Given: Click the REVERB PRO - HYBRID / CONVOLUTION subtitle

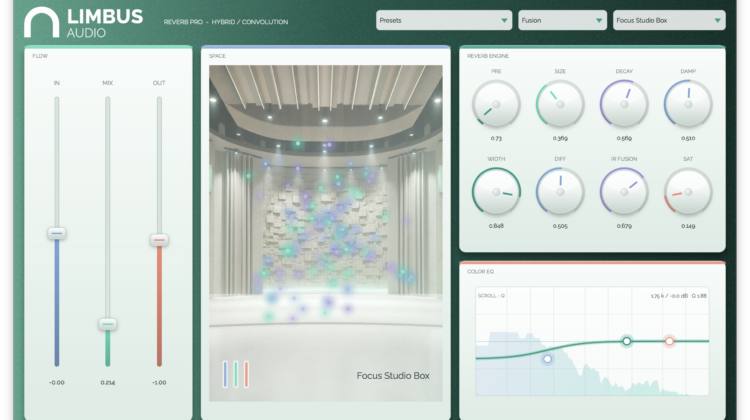Looking at the screenshot, I should coord(226,22).
